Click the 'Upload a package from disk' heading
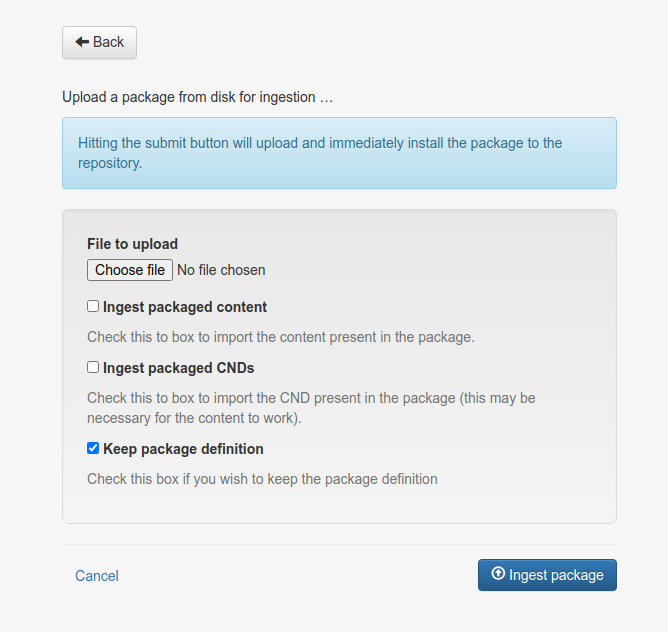 (x=197, y=98)
